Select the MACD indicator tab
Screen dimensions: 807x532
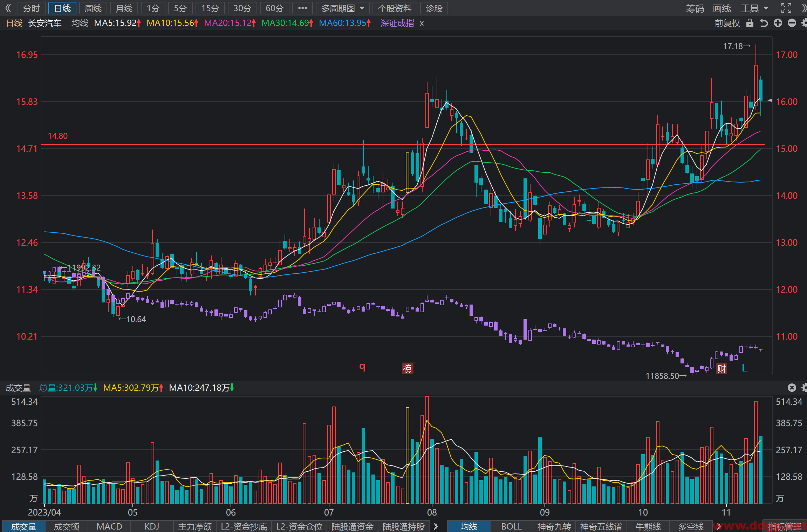[x=109, y=526]
